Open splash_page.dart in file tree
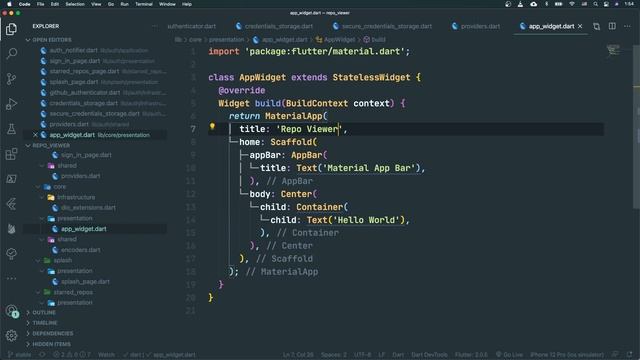Screen dimensions: 640x360 point(85,282)
